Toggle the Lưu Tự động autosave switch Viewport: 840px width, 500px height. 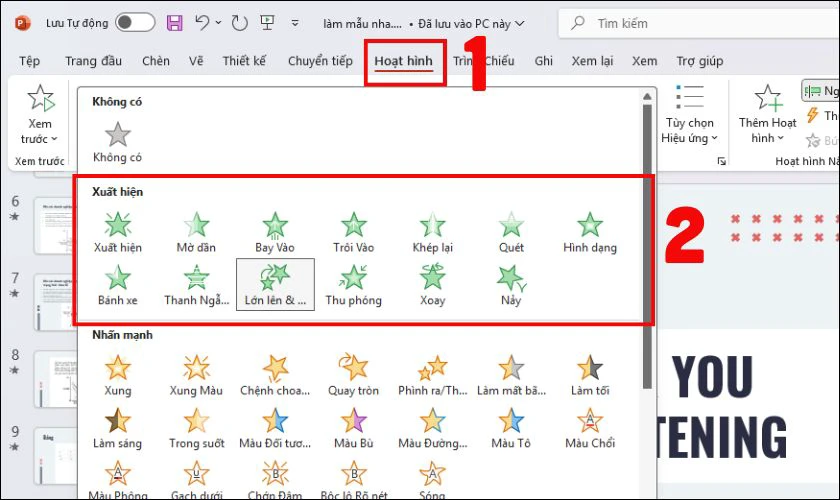(135, 23)
